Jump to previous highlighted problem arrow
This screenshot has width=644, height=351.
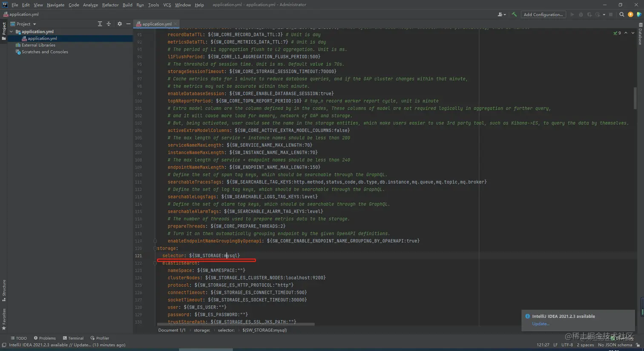pos(626,33)
